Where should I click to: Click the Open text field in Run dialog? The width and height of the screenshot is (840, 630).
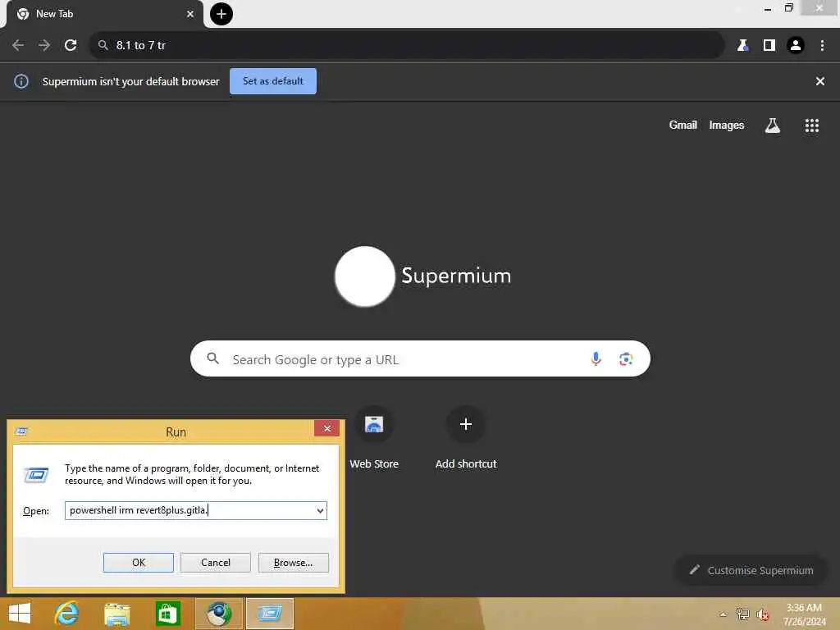[x=190, y=510]
